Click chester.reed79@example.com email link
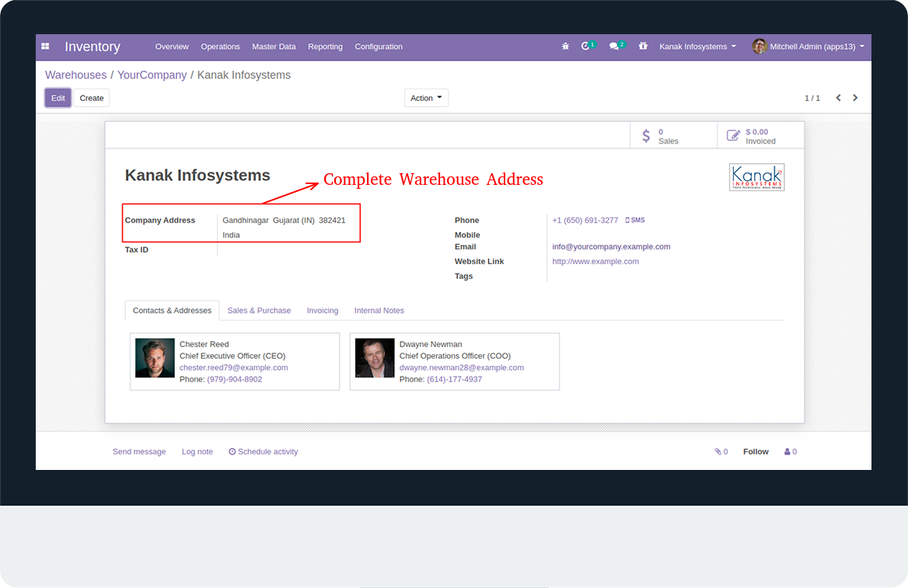908x588 pixels. (x=233, y=367)
